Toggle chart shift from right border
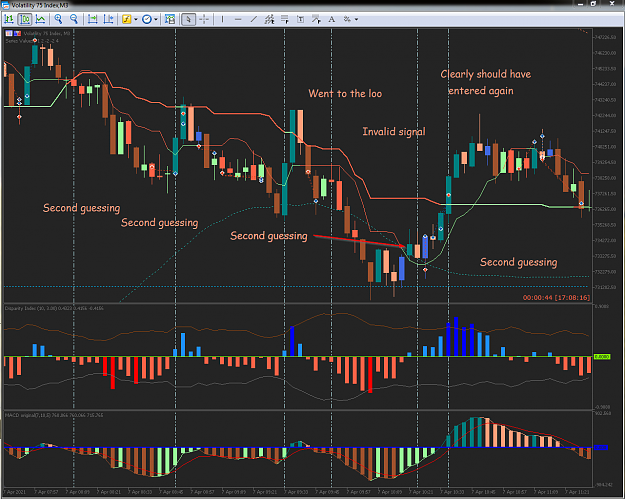625x499 pixels. 108,19
